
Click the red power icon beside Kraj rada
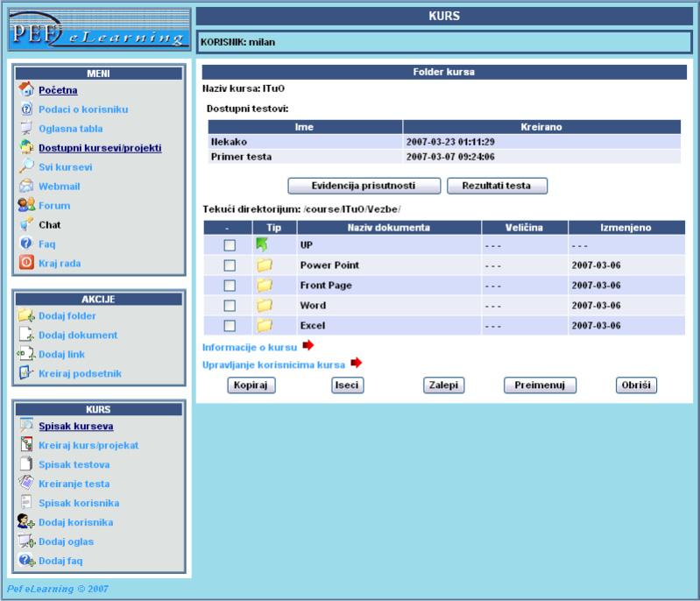[x=26, y=262]
